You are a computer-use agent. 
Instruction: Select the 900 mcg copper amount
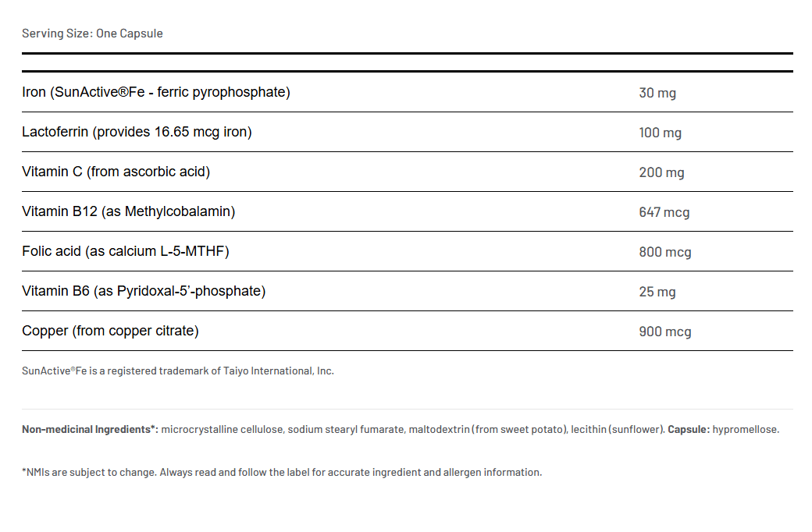coord(664,332)
